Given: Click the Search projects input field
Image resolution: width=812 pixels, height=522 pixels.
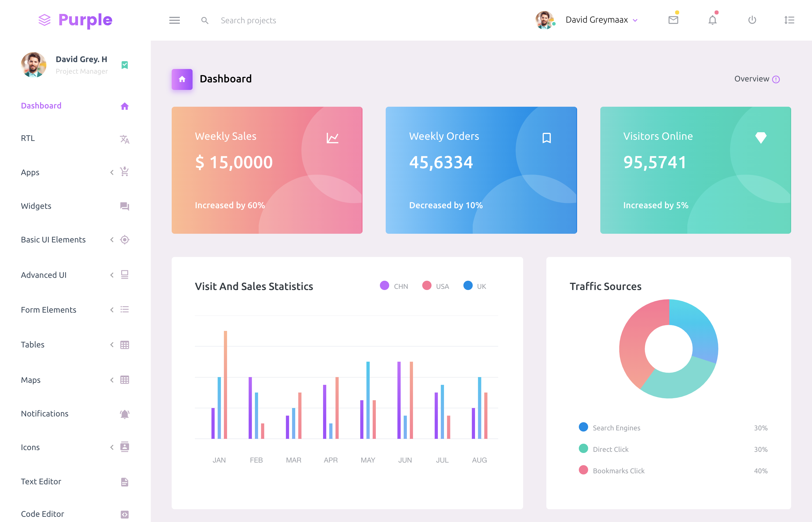Looking at the screenshot, I should 249,20.
